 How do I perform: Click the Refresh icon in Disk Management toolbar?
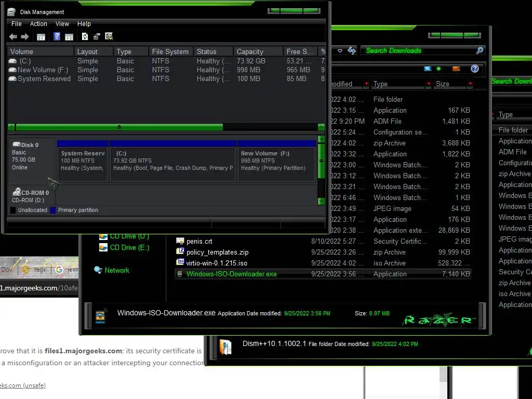pos(85,36)
